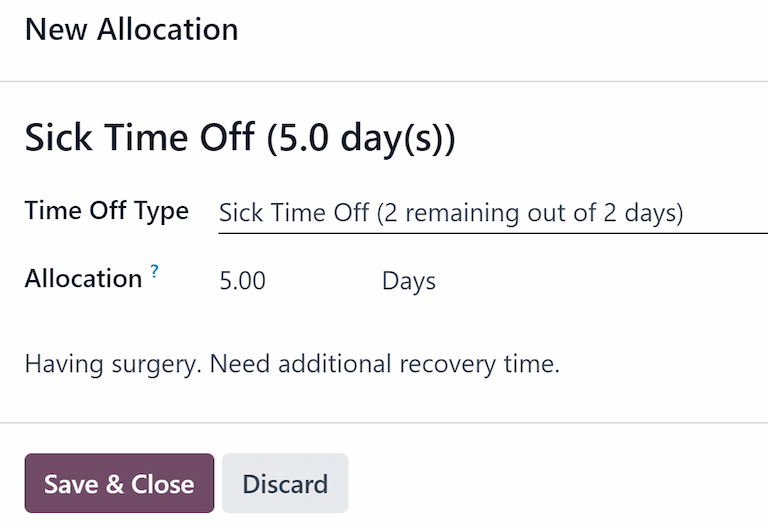Select the Sick Time Off type field
Image resolution: width=768 pixels, height=528 pixels.
(450, 213)
